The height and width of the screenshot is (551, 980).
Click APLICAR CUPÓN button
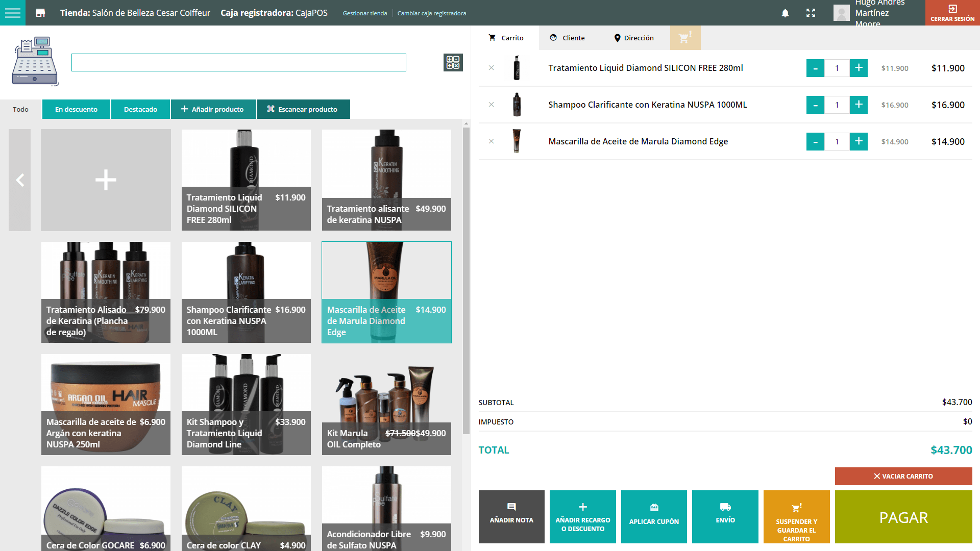click(654, 517)
